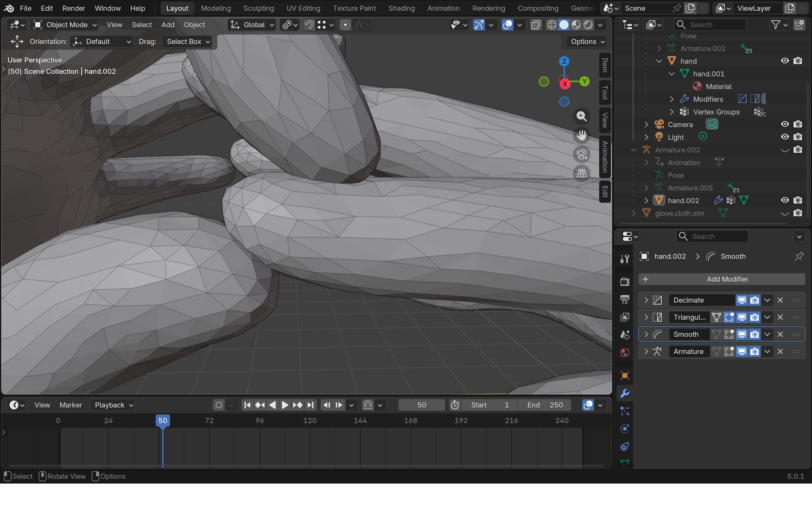Click the pan hand gizmo icon
The height and width of the screenshot is (507, 812).
point(581,136)
